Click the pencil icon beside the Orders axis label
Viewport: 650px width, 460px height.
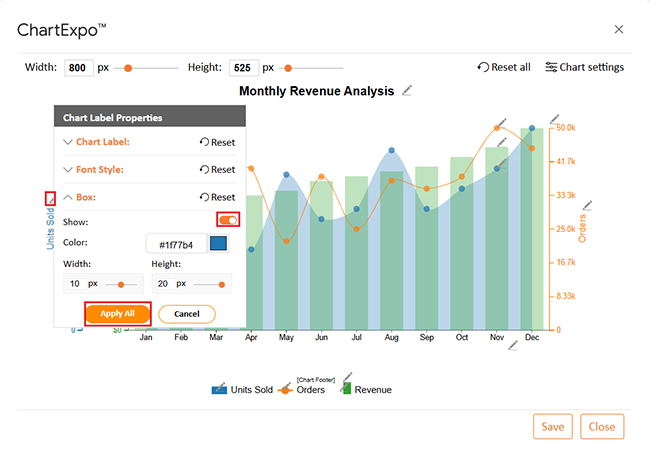[x=588, y=206]
